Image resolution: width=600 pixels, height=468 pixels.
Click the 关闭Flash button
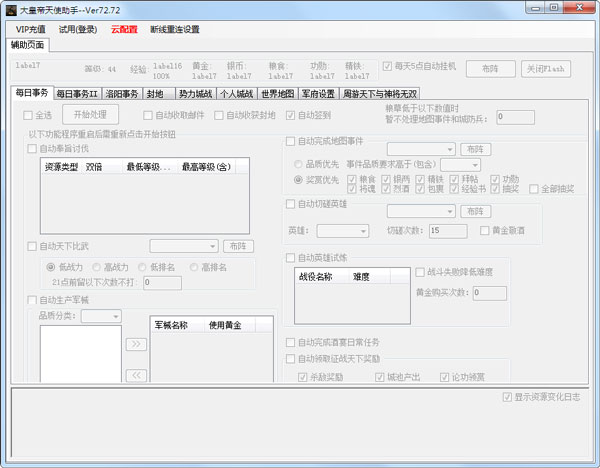click(x=547, y=69)
